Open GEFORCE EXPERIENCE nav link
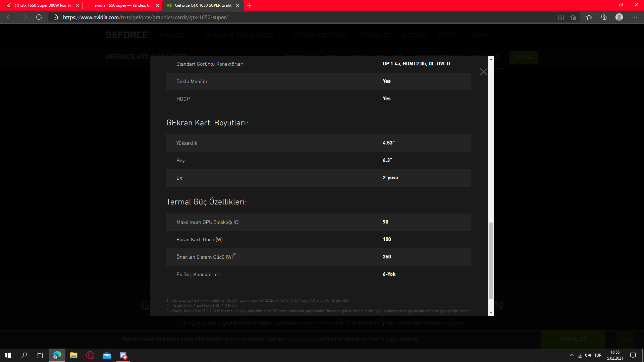Image resolution: width=644 pixels, height=362 pixels. pyautogui.click(x=321, y=35)
